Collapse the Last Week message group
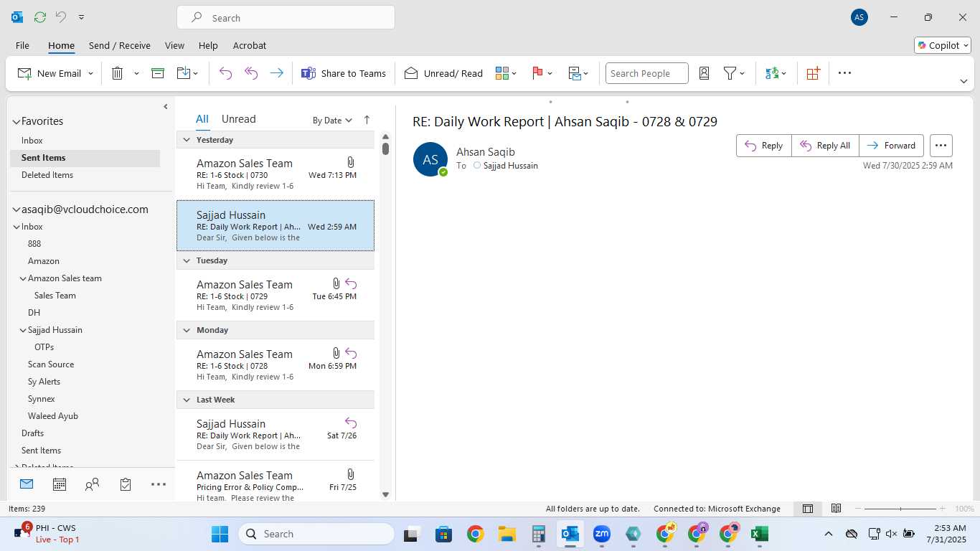This screenshot has width=980, height=551. click(187, 400)
